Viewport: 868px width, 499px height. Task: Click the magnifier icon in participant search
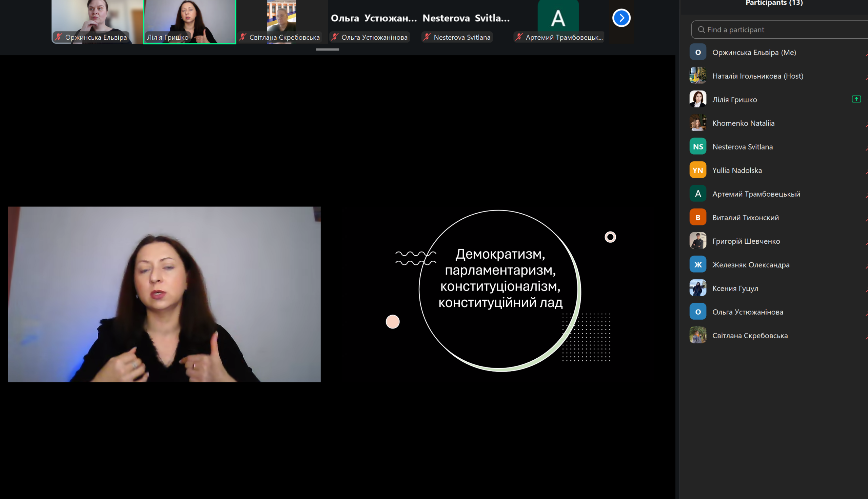(701, 30)
